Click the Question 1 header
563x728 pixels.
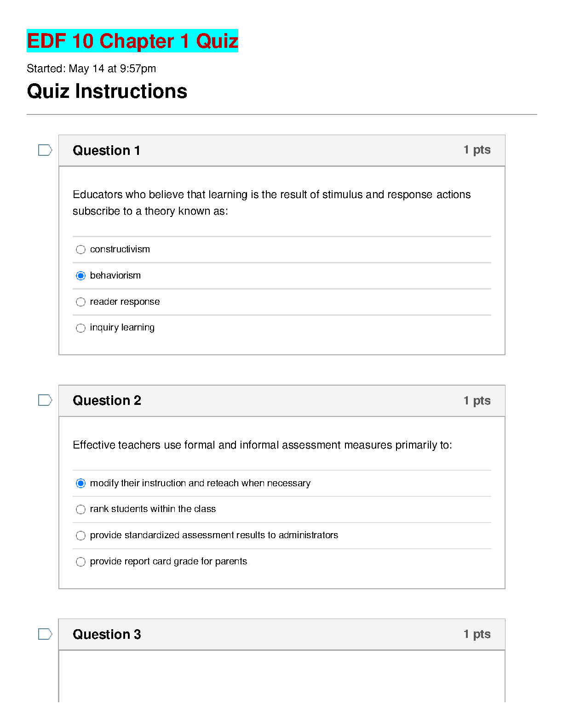[282, 150]
